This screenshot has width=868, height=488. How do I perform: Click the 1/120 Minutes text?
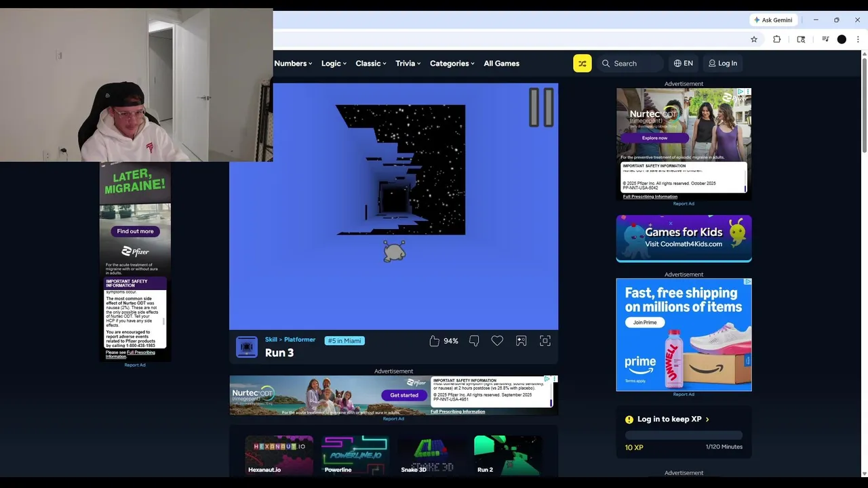coord(724,447)
